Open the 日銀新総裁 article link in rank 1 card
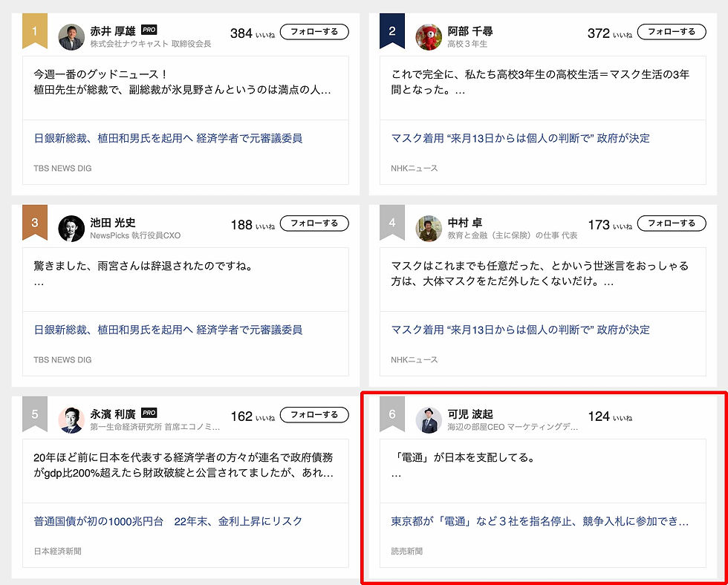 pos(168,138)
